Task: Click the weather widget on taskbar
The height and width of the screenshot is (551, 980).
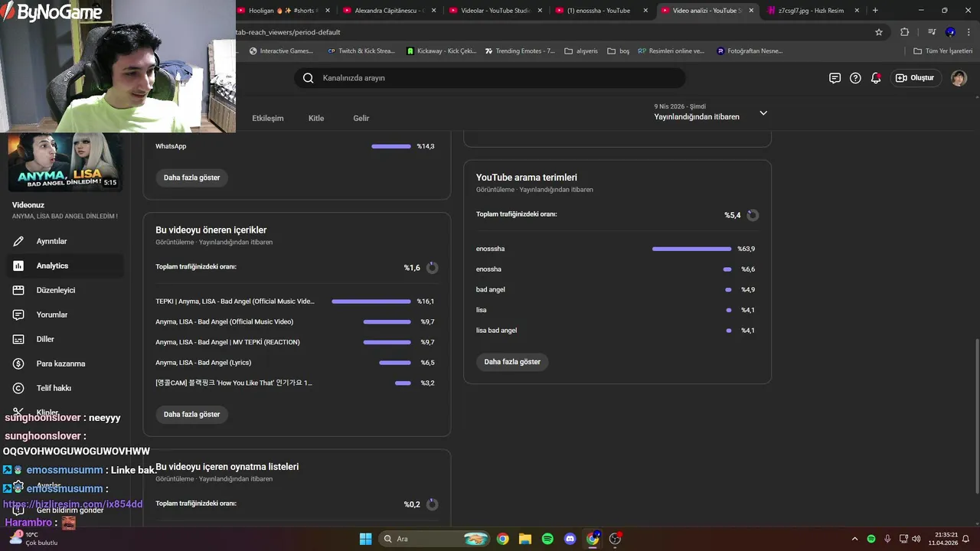Action: 32,539
